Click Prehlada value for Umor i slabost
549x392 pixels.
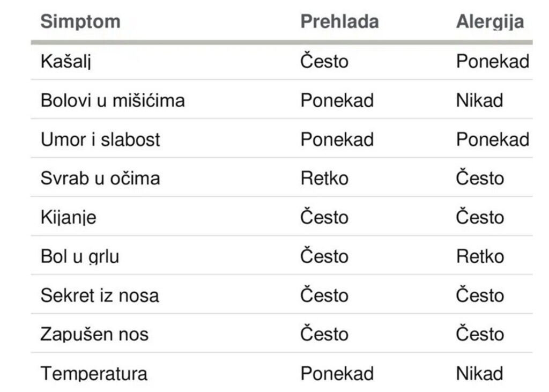tap(337, 139)
